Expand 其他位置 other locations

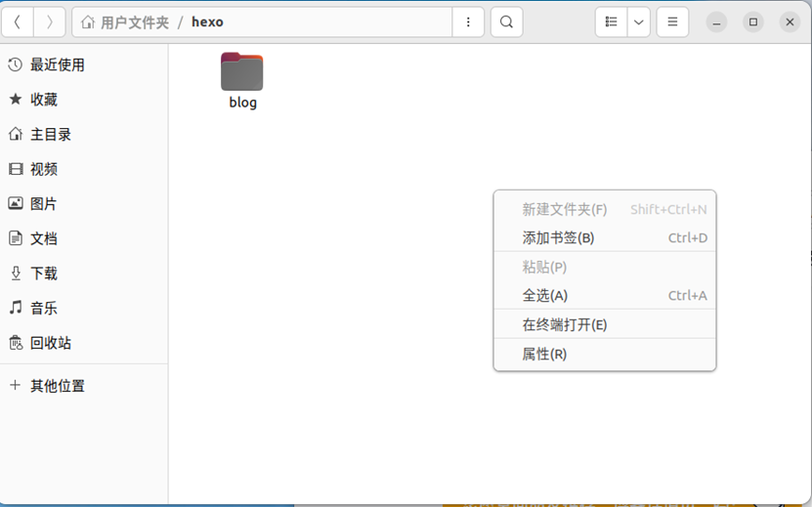coord(57,386)
